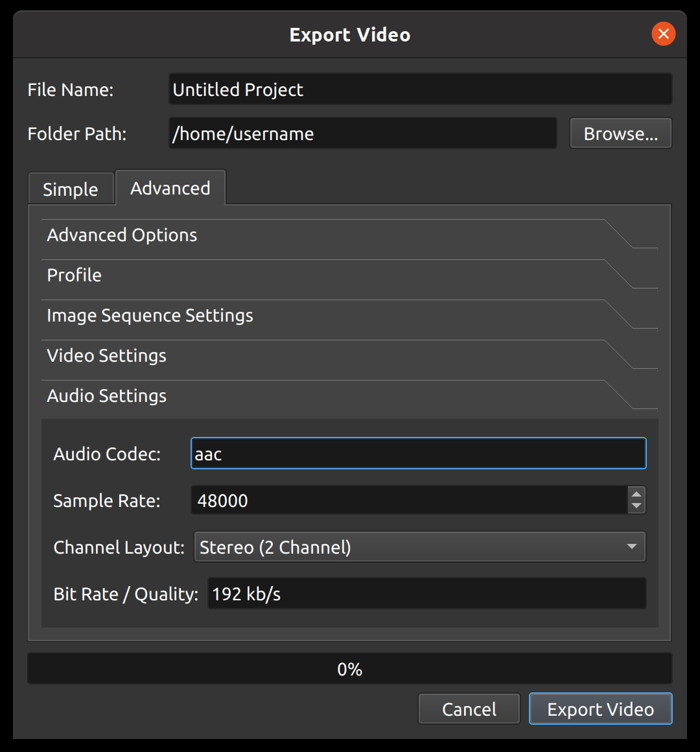
Task: Click the Export Video button
Action: (x=600, y=709)
